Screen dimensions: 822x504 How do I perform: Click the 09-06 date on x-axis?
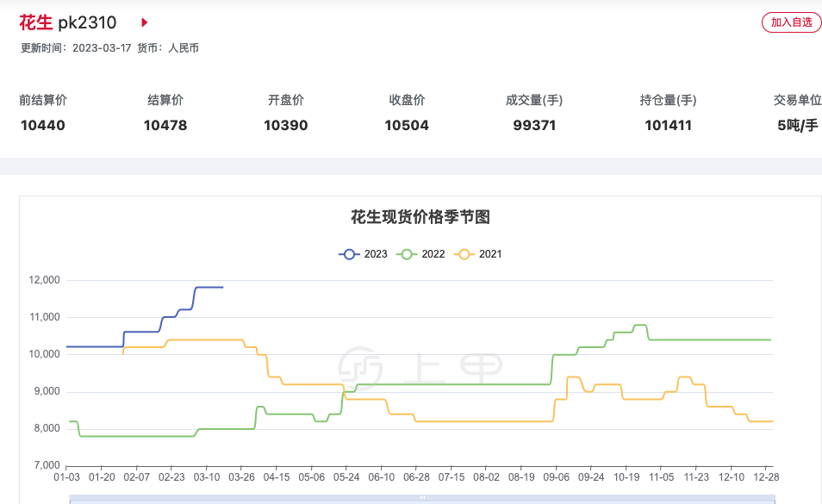556,476
